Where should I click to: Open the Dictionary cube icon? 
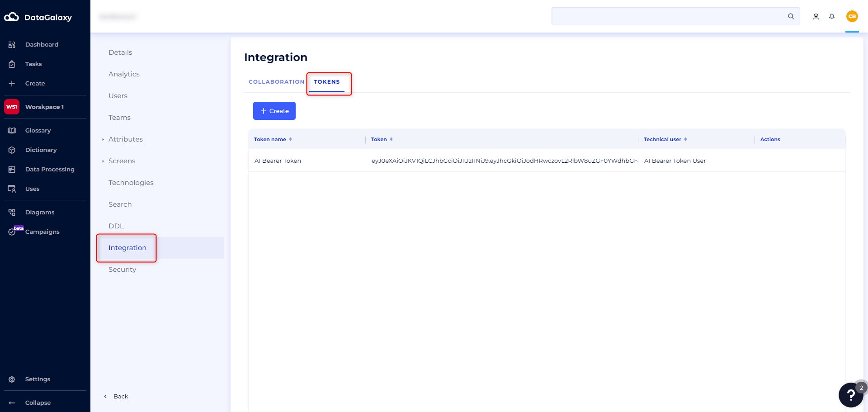coord(12,150)
